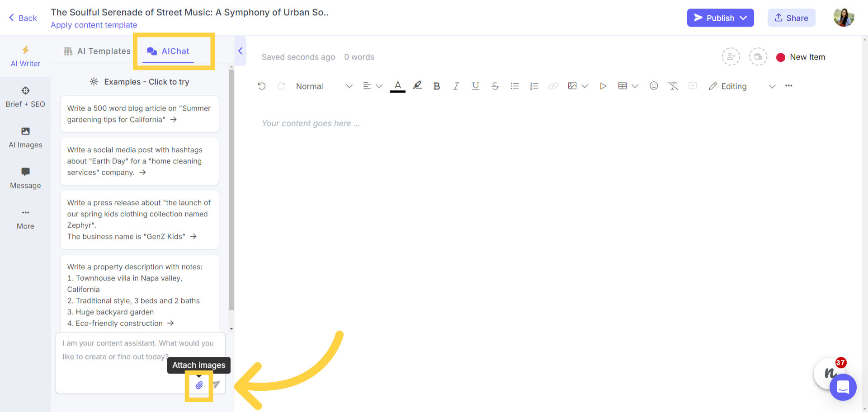
Task: Open AI Writer in the sidebar
Action: tap(25, 56)
